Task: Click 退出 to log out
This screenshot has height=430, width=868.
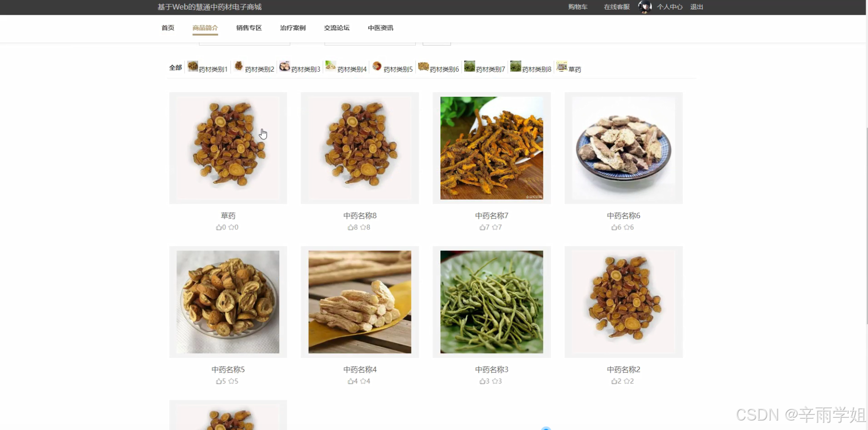Action: [x=696, y=7]
